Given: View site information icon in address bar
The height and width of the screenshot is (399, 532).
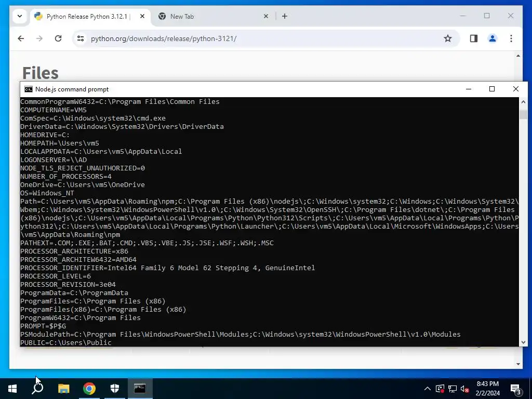Looking at the screenshot, I should click(81, 38).
